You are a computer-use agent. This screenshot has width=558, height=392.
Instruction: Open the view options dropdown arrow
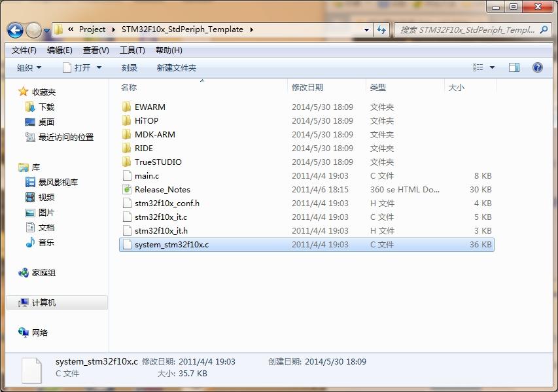[x=493, y=67]
